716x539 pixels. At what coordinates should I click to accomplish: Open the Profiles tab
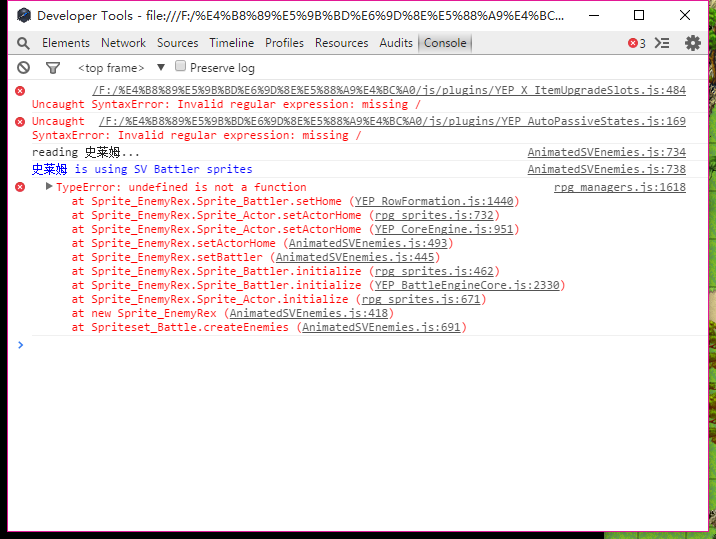(x=284, y=43)
